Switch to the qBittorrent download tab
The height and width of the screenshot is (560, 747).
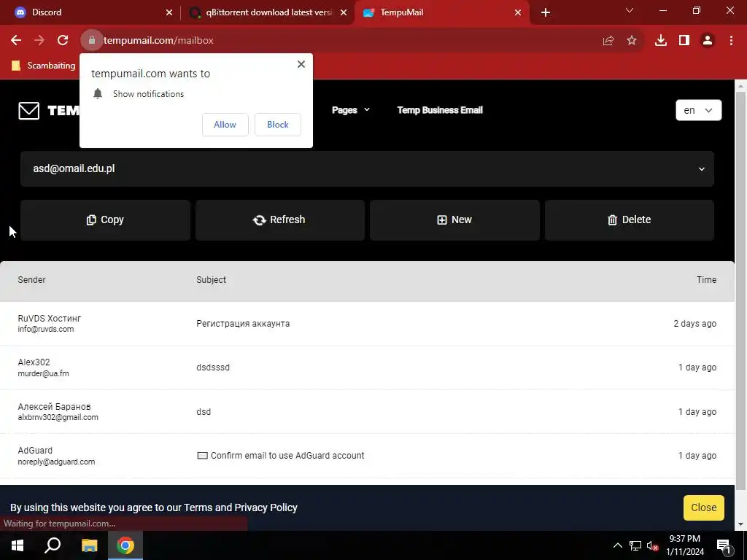(269, 12)
